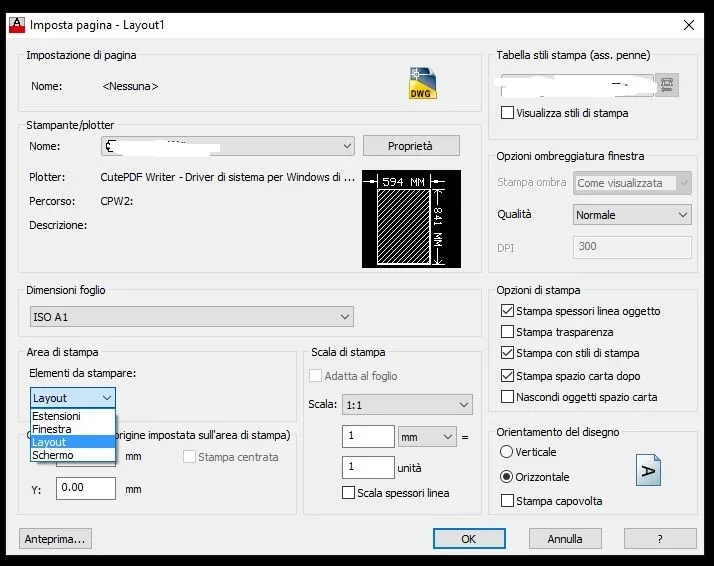Open the printer Nome dropdown
Image resolution: width=714 pixels, height=566 pixels.
click(228, 146)
